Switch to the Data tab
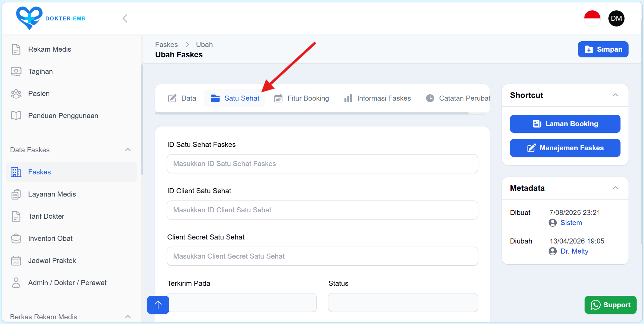The height and width of the screenshot is (324, 644). tap(182, 98)
